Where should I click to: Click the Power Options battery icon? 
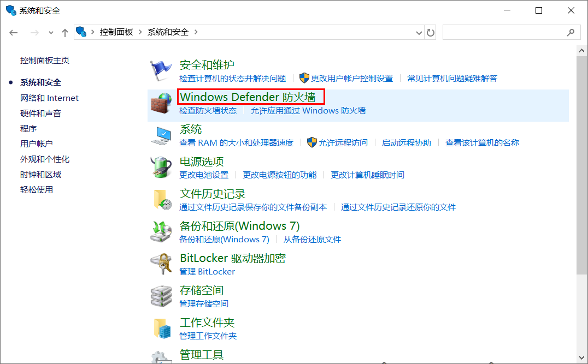(161, 167)
